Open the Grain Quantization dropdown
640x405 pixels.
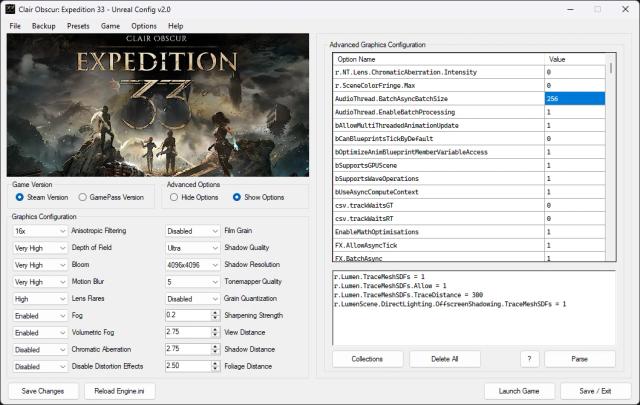193,299
